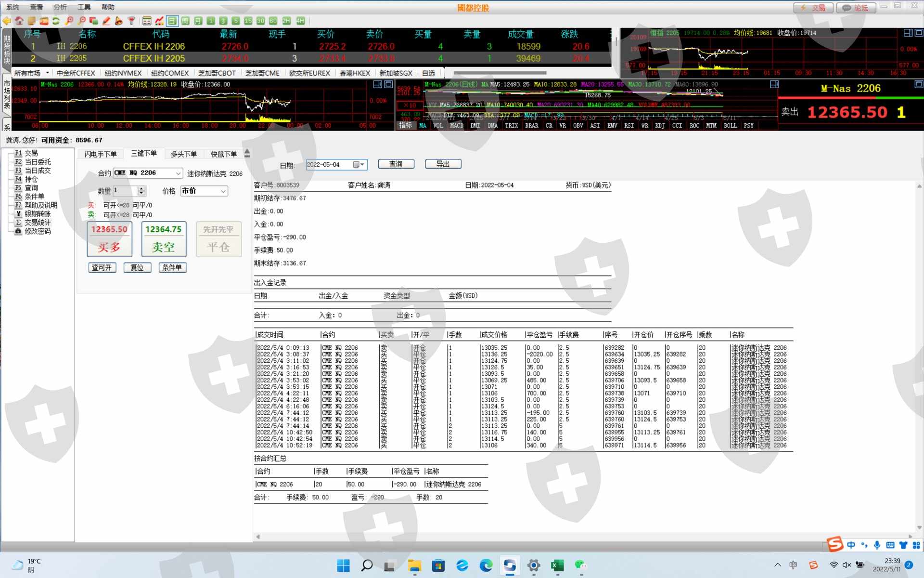Viewport: 924px width, 578px height.
Task: Switch to the 闪电手下单 tab
Action: click(x=101, y=154)
